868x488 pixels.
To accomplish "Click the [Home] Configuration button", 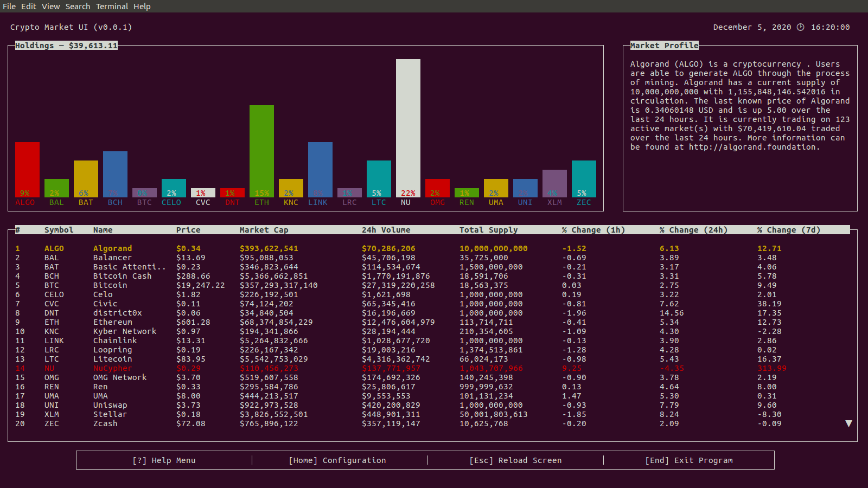I will pyautogui.click(x=337, y=460).
